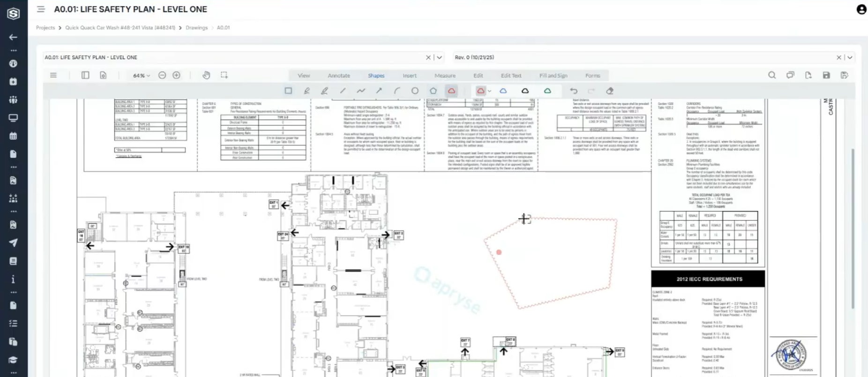The width and height of the screenshot is (868, 377).
Task: Open the team people icon in sidebar
Action: pos(13,99)
